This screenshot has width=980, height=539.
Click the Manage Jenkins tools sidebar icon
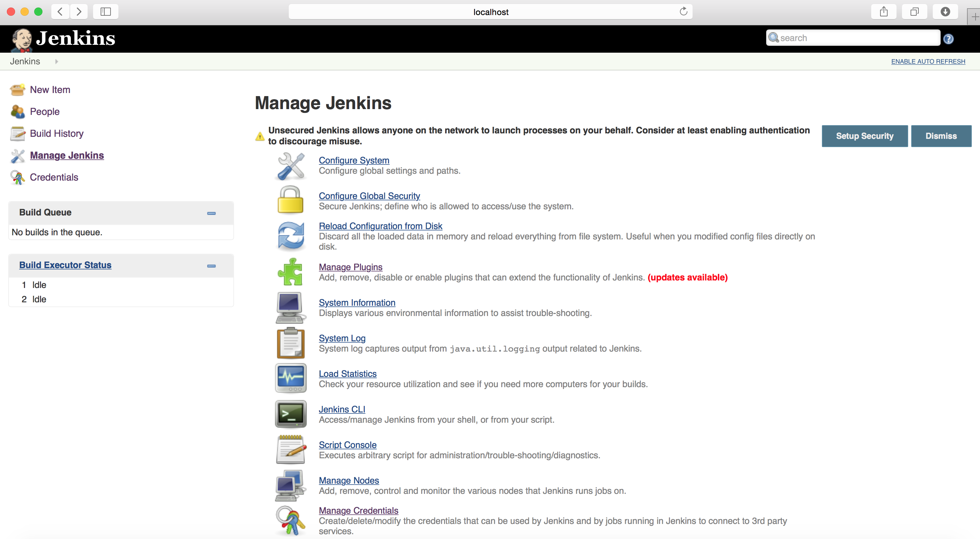click(17, 156)
